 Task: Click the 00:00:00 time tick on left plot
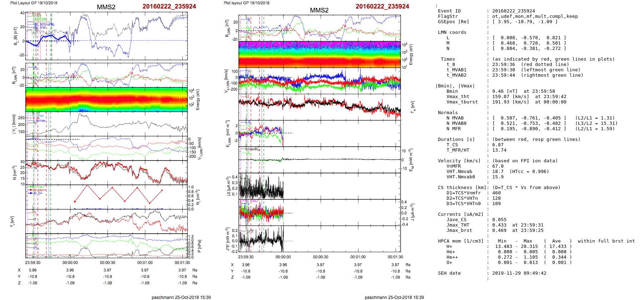(x=70, y=263)
